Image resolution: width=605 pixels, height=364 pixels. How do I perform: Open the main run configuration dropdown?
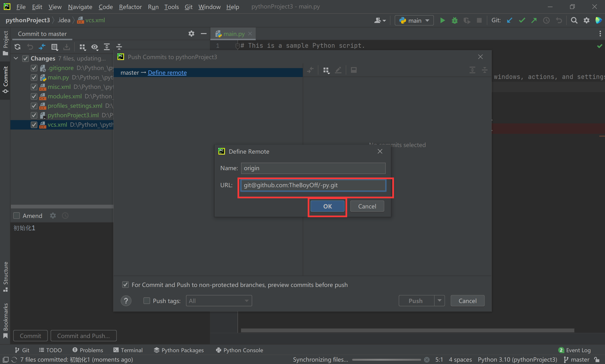tap(414, 20)
